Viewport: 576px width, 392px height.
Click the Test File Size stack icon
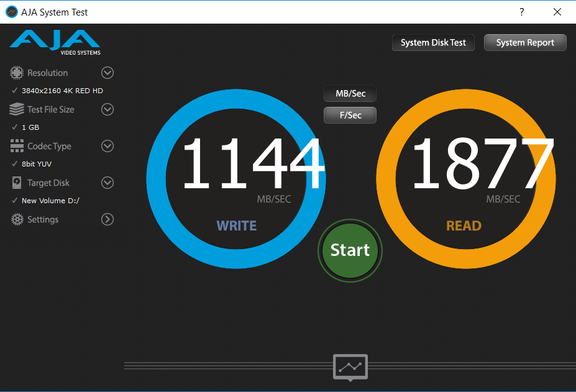17,109
